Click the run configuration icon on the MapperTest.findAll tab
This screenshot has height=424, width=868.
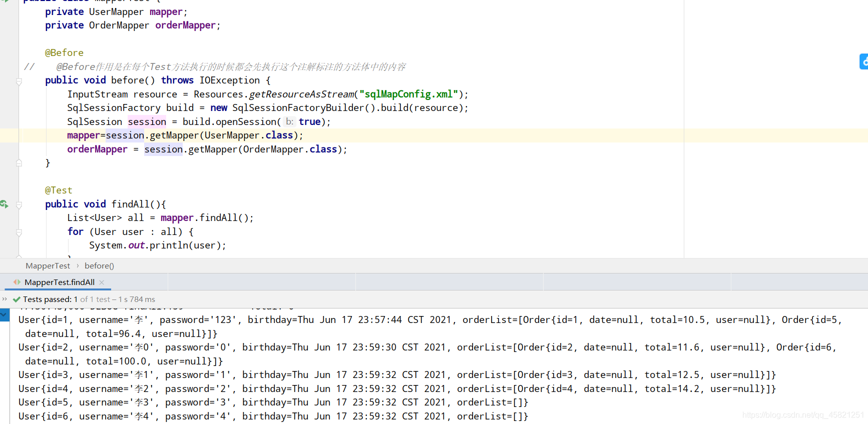(17, 282)
